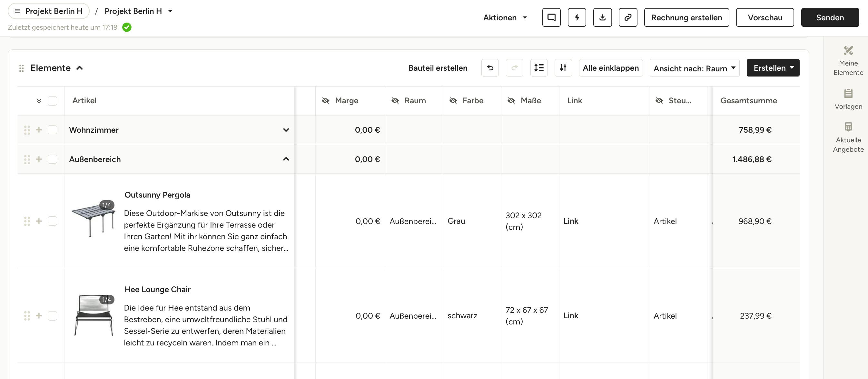Open the Link for Hee Lounge Chair
Viewport: 868px width, 379px height.
[571, 315]
